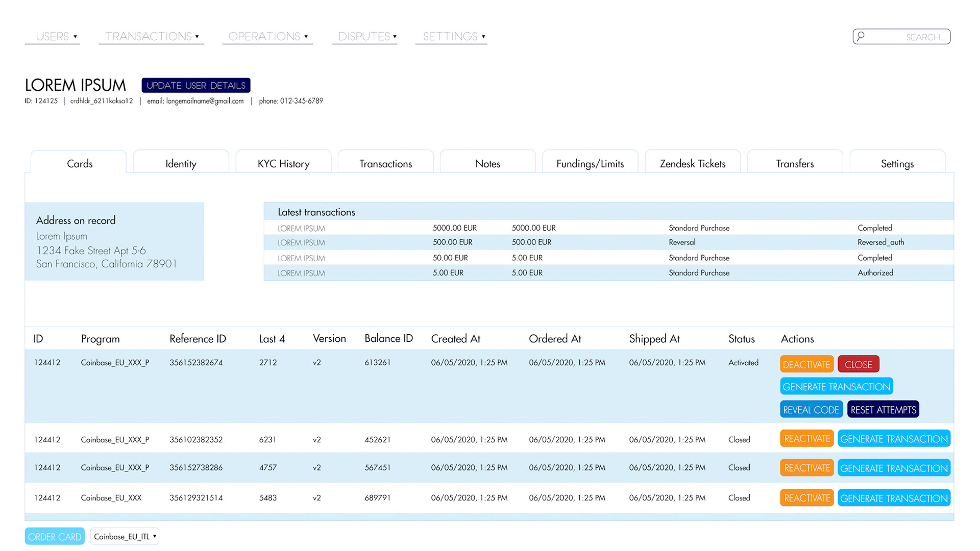This screenshot has width=980, height=551.
Task: Switch to the Identity tab
Action: 181,163
